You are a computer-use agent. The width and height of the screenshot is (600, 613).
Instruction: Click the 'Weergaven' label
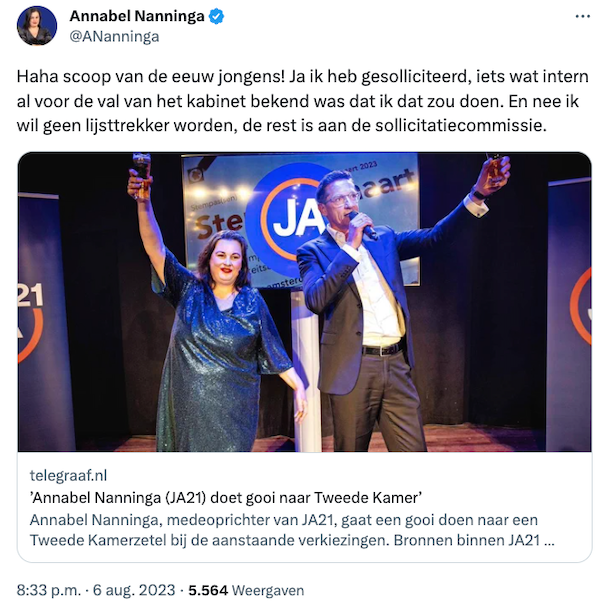pyautogui.click(x=268, y=590)
